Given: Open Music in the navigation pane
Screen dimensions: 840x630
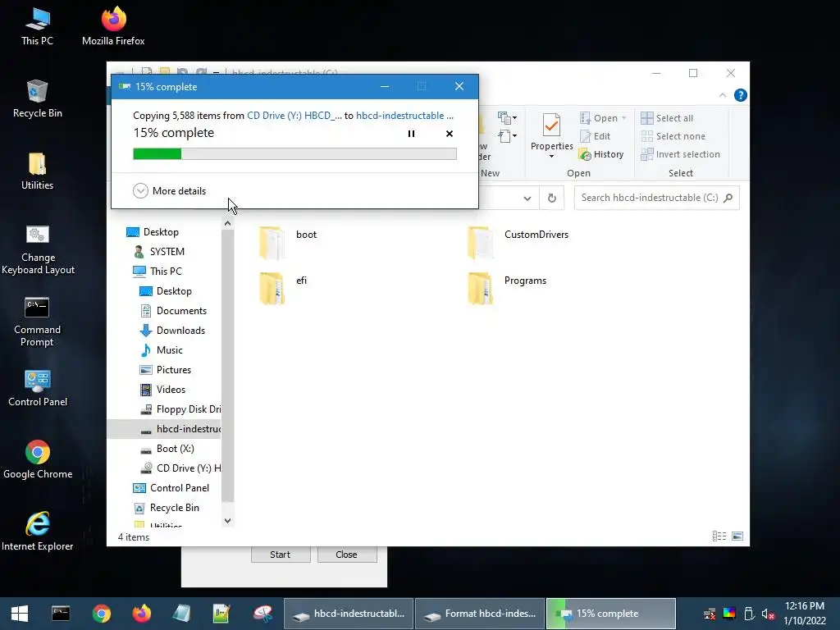Looking at the screenshot, I should pyautogui.click(x=162, y=350).
